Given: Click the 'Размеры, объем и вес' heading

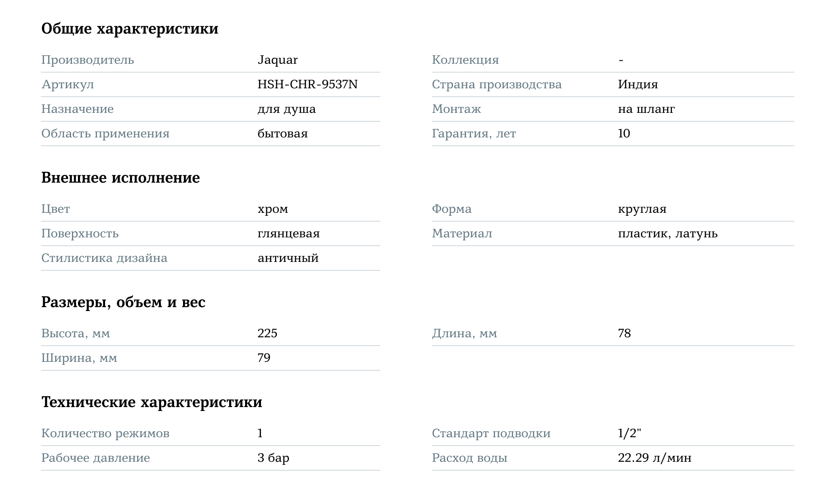Looking at the screenshot, I should [x=123, y=302].
